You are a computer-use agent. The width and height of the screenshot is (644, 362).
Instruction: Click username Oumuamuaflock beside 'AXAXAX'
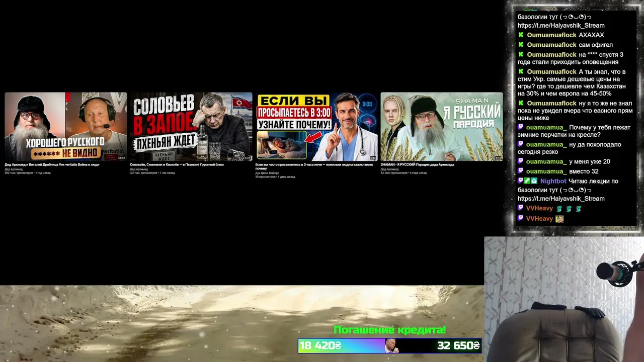[551, 35]
